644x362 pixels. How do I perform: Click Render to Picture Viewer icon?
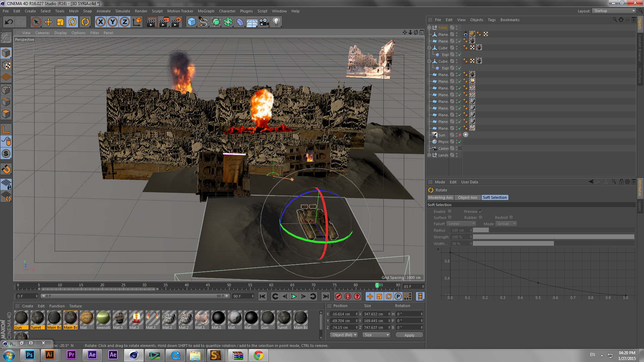164,22
